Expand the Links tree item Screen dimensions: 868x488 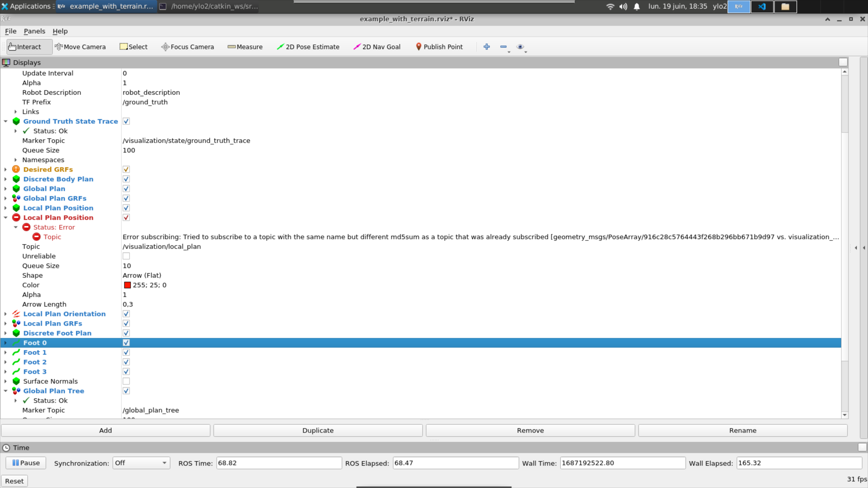pyautogui.click(x=15, y=111)
